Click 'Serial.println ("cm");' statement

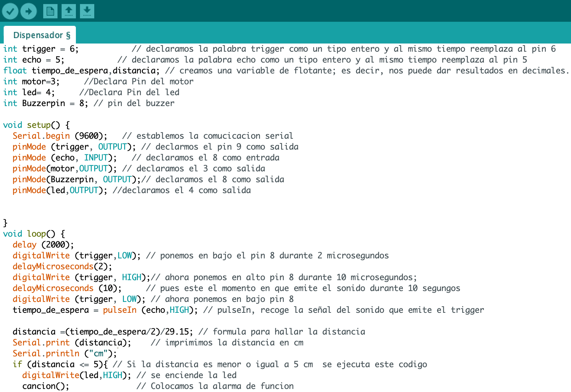[x=65, y=354]
